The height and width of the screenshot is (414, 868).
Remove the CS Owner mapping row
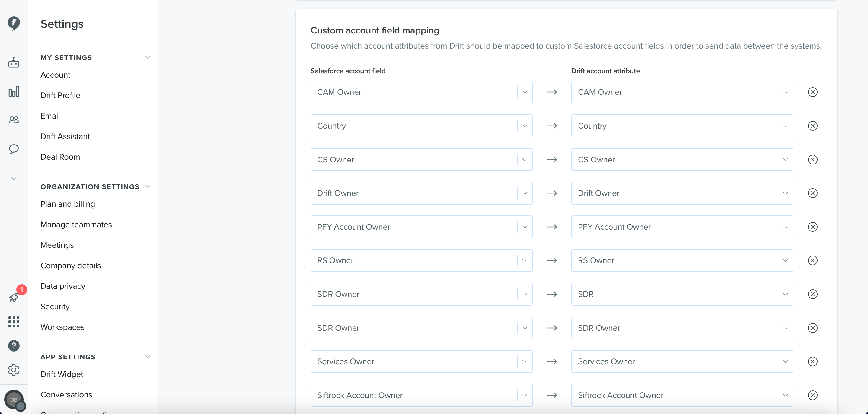pos(812,159)
